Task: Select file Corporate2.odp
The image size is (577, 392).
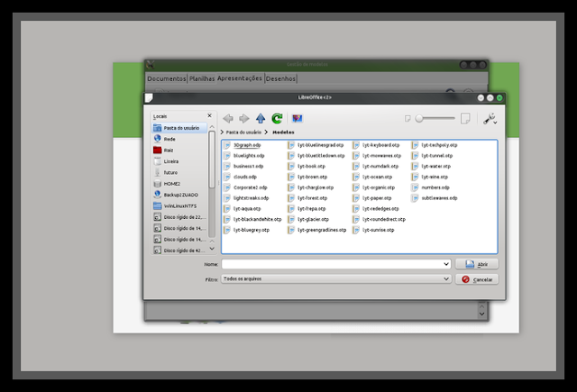Action: click(x=245, y=188)
